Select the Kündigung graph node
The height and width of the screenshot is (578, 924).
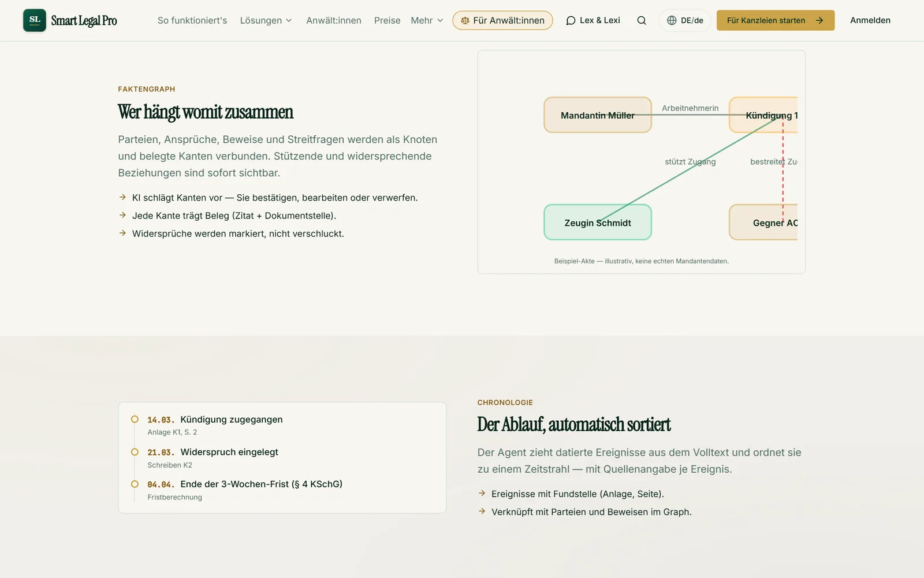tap(763, 115)
